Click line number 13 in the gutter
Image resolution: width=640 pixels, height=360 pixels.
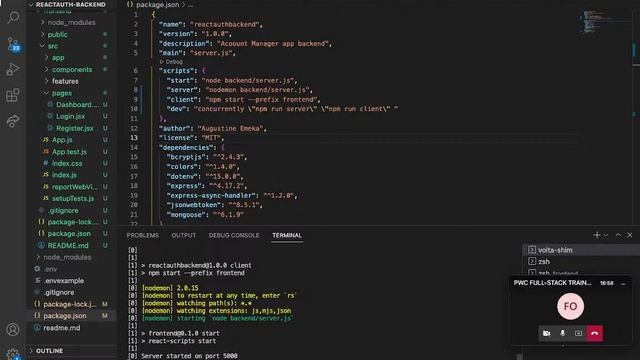click(134, 138)
